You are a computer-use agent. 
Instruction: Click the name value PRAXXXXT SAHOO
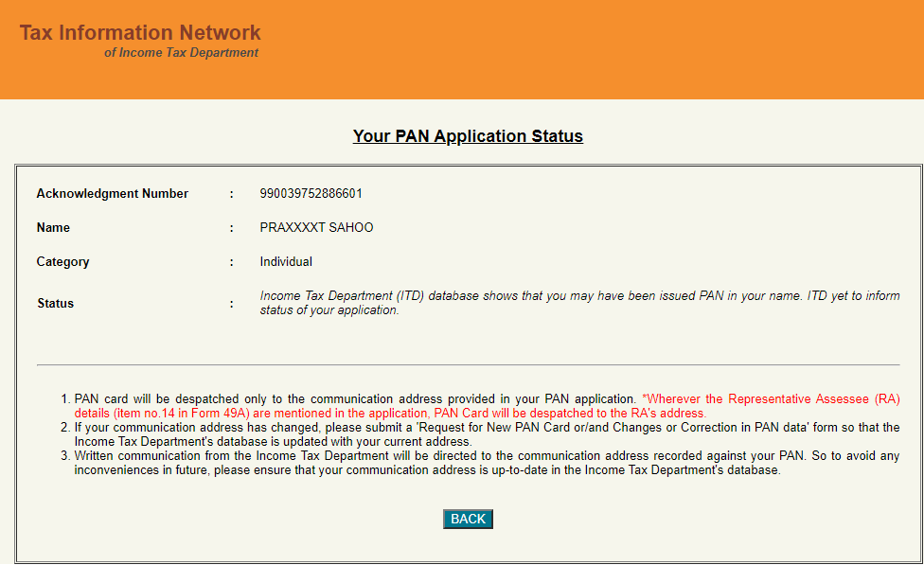[x=316, y=228]
